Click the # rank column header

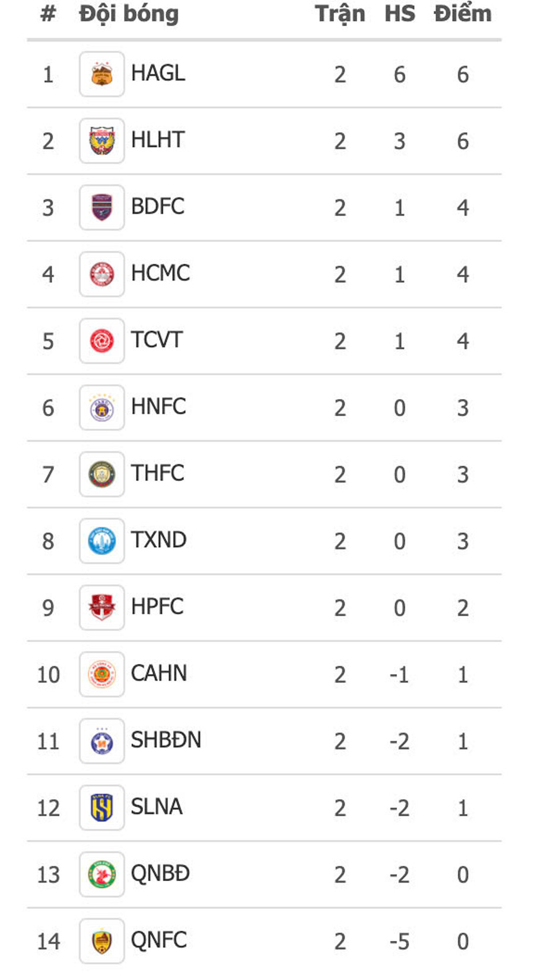click(47, 14)
